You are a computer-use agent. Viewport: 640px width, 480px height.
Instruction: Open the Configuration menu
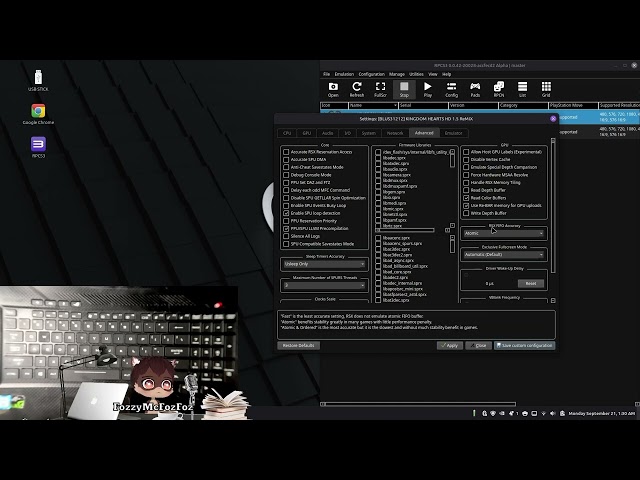coord(371,74)
